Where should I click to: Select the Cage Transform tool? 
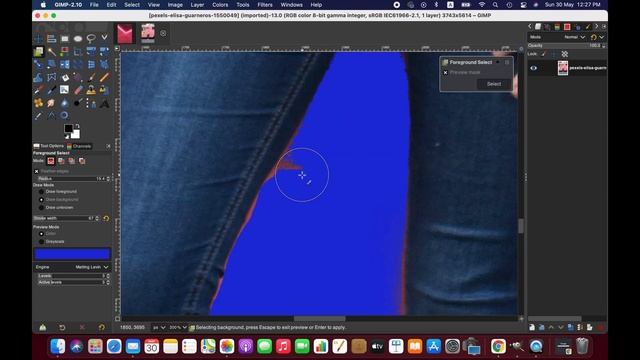(51, 77)
